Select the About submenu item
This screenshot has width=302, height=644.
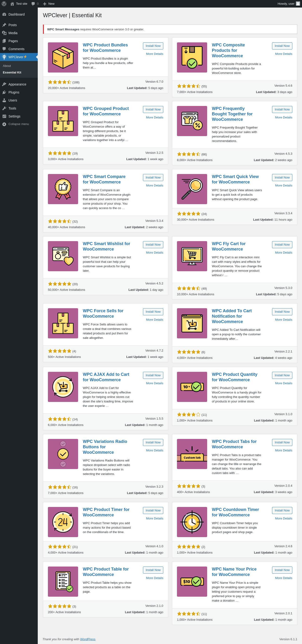pos(7,66)
